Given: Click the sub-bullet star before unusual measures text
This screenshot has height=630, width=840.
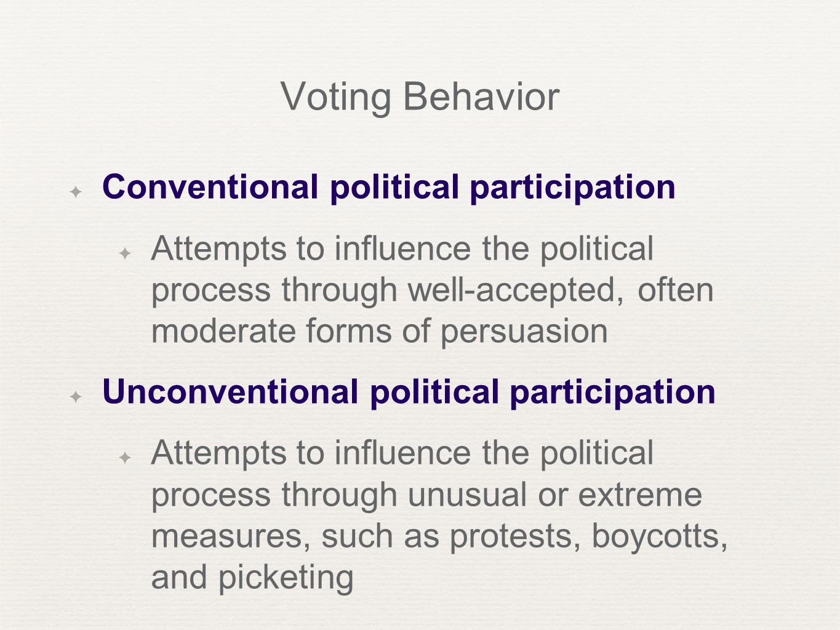Looking at the screenshot, I should tap(125, 457).
